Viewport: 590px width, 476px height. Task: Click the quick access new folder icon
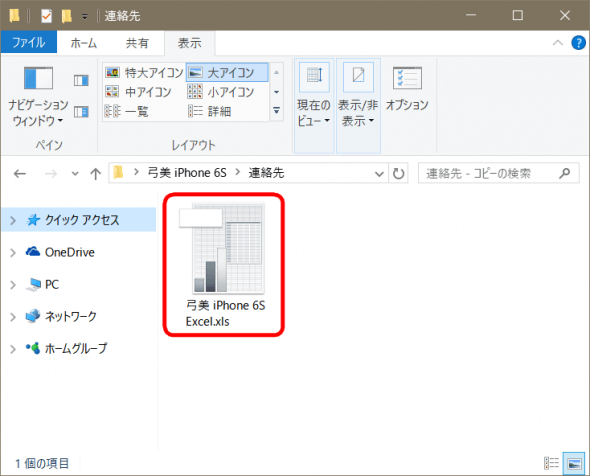[x=67, y=16]
